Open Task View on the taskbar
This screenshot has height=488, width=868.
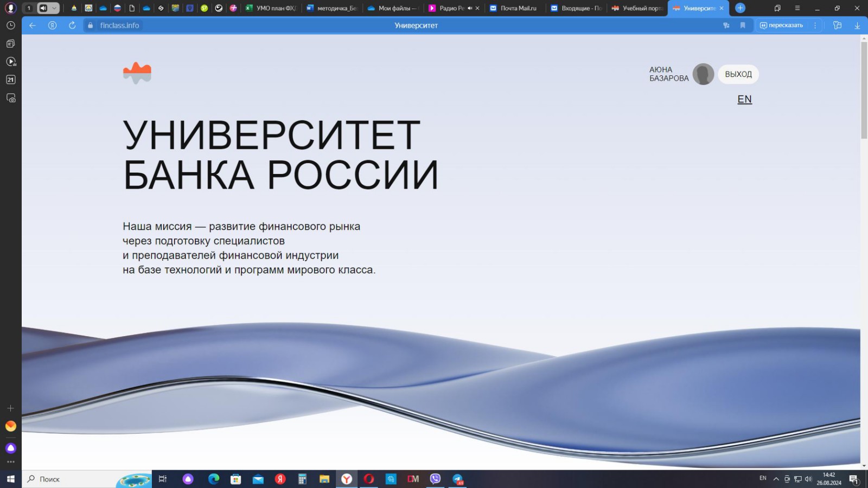pyautogui.click(x=162, y=479)
